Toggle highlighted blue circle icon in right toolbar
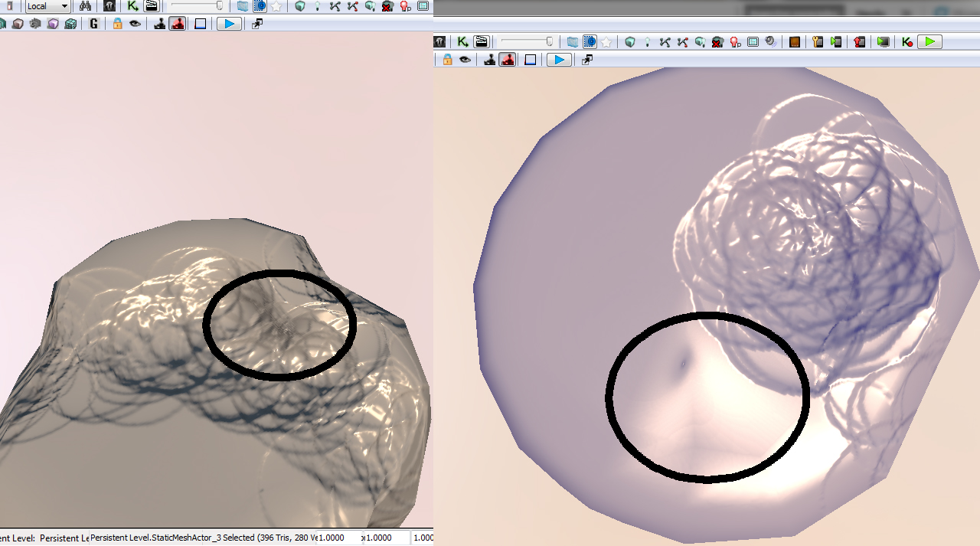 [x=590, y=42]
